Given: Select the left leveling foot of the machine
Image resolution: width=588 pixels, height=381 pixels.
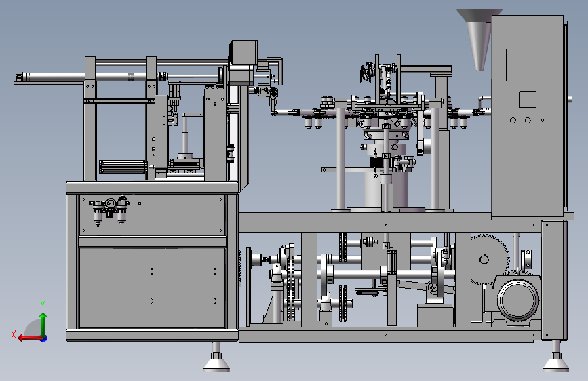Looking at the screenshot, I should click(x=216, y=357).
